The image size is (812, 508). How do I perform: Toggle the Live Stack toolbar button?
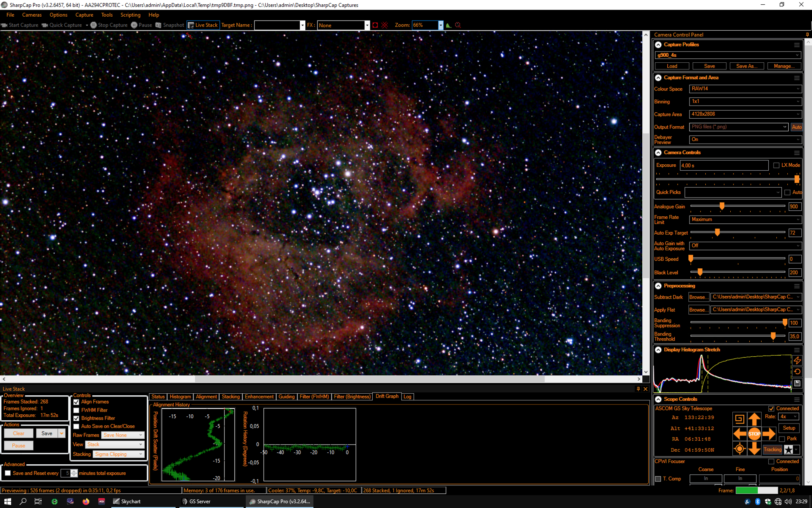(203, 25)
